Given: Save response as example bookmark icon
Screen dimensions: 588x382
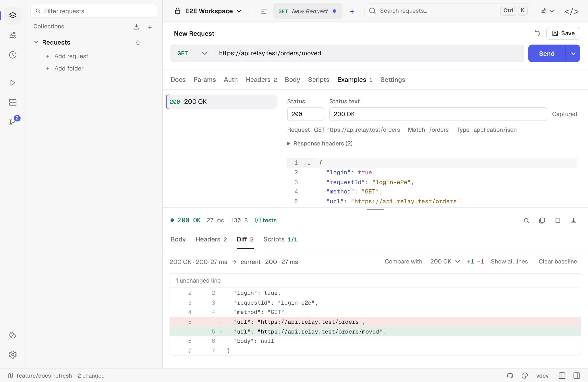Looking at the screenshot, I should (558, 221).
